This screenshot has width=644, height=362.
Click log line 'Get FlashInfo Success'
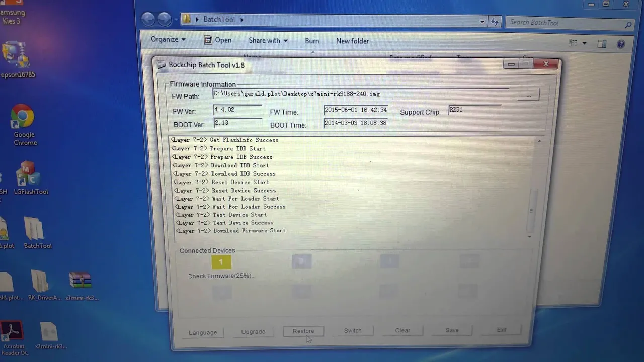click(224, 140)
